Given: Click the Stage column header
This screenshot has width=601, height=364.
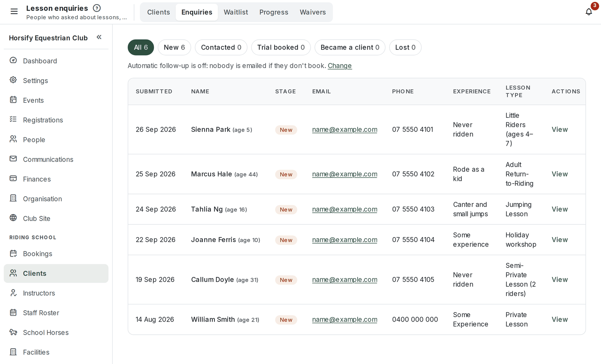Looking at the screenshot, I should coord(285,91).
